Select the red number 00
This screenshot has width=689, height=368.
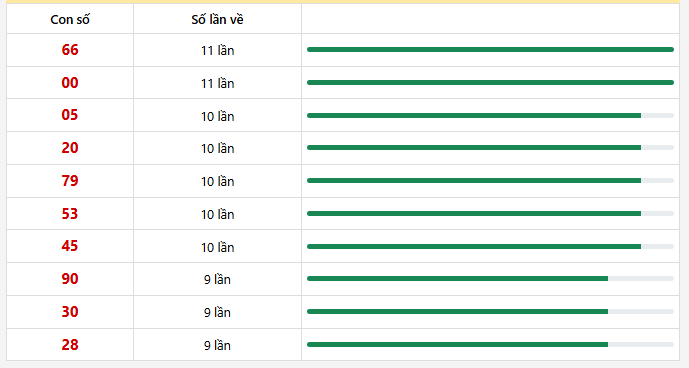[x=70, y=83]
